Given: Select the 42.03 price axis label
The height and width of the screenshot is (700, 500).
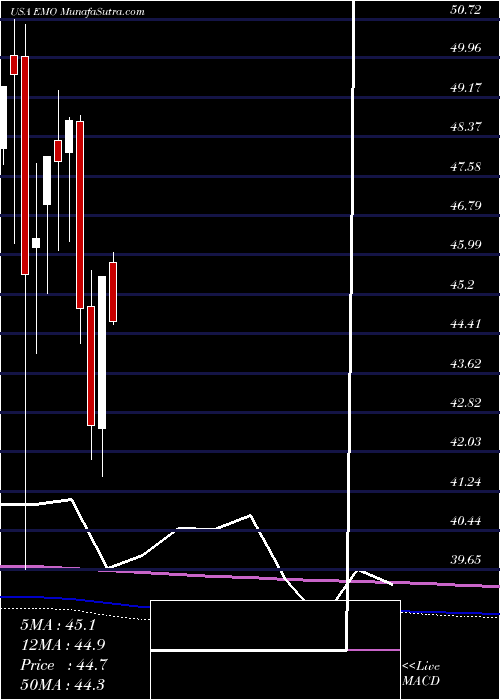Looking at the screenshot, I should tap(466, 442).
